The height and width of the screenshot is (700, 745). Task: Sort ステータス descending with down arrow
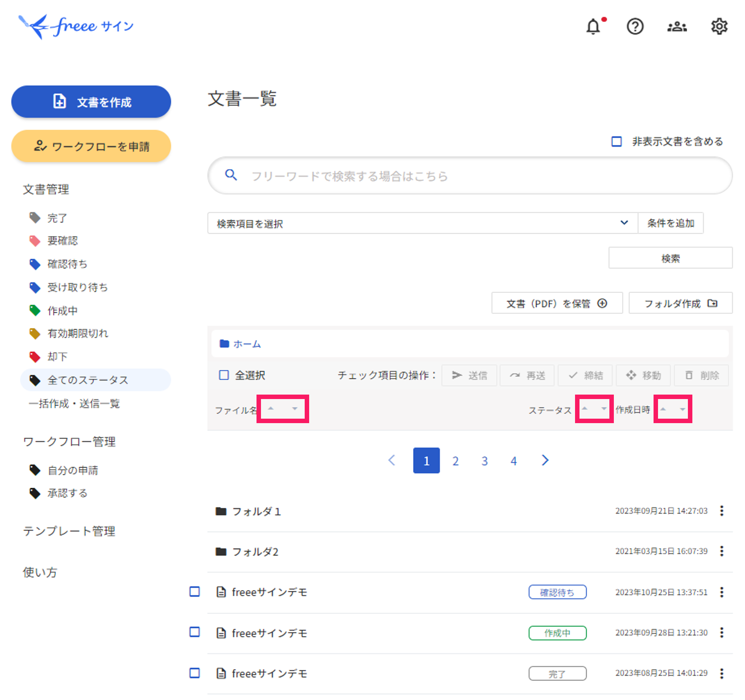click(x=604, y=408)
